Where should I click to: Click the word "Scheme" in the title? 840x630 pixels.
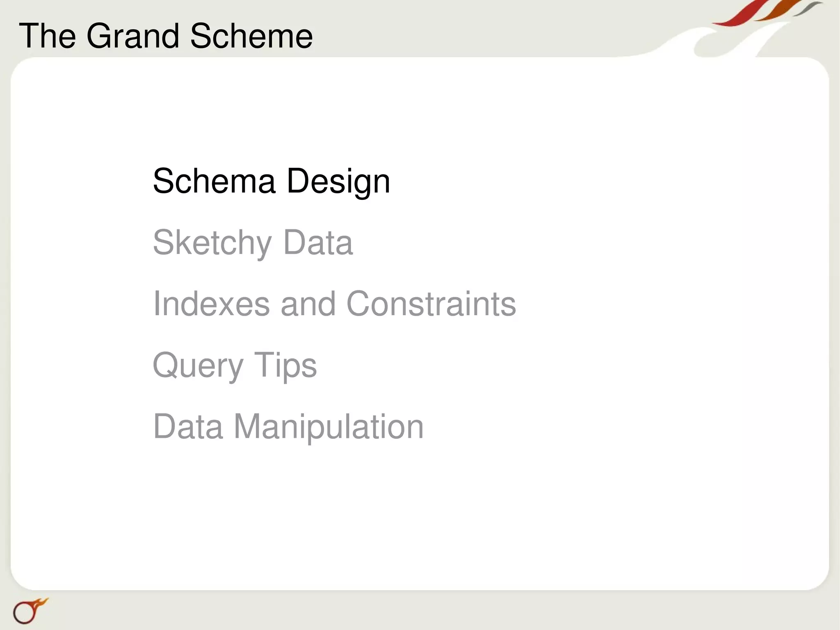point(251,36)
